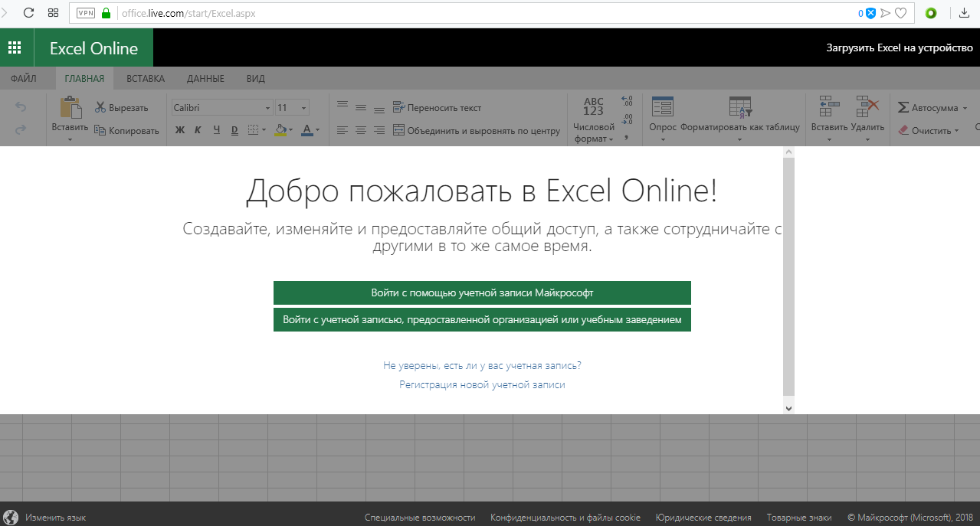Click the Не уверены, есть ли у вас учетная запись link
The width and height of the screenshot is (980, 526).
point(482,366)
